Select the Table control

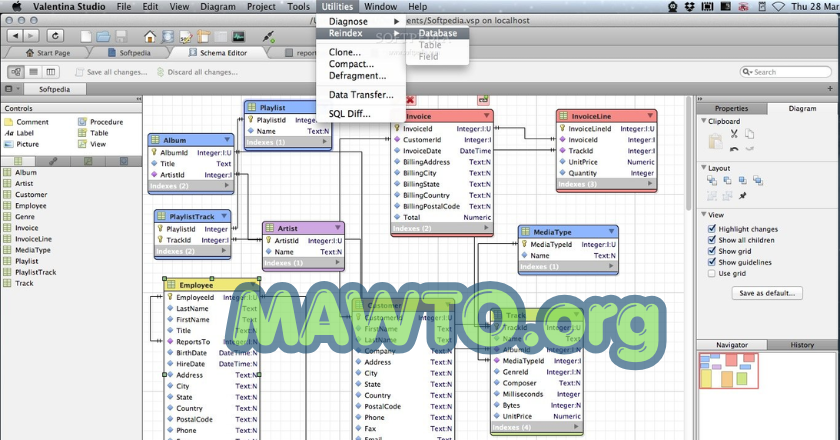pyautogui.click(x=93, y=133)
